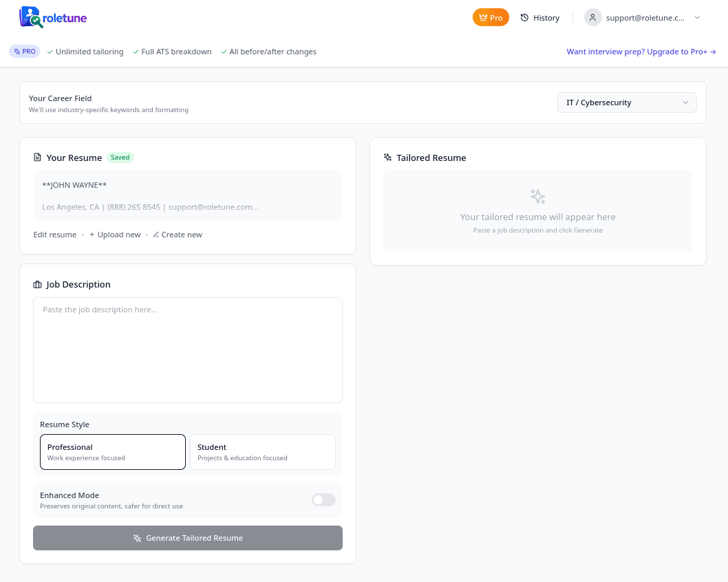The height and width of the screenshot is (582, 728).
Task: Open the support@roletune account dropdown
Action: (x=645, y=18)
